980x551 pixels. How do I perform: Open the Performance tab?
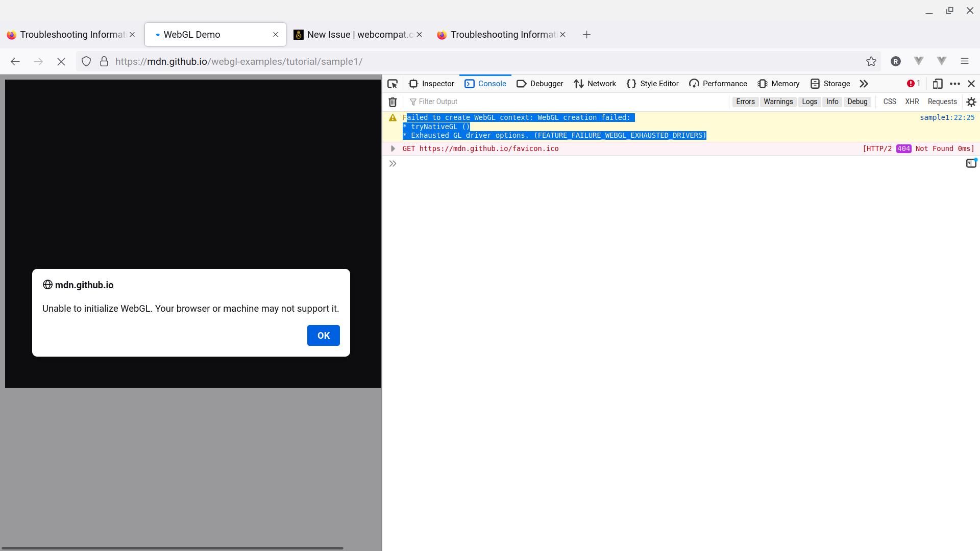coord(718,84)
